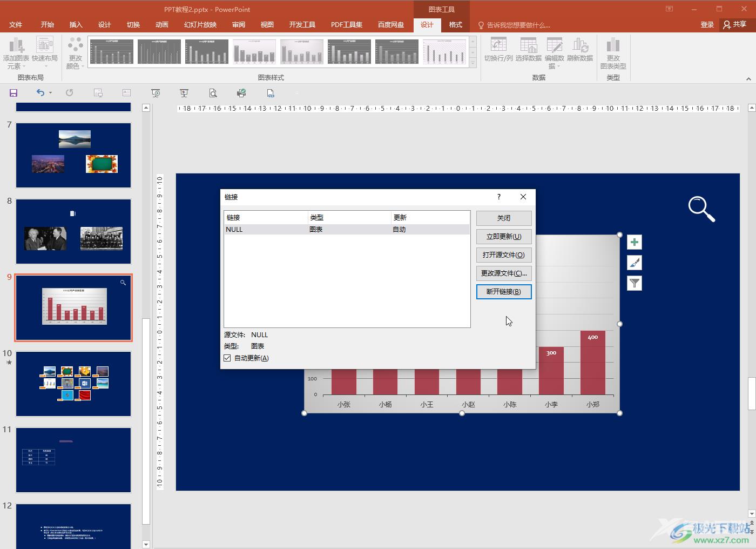Viewport: 756px width, 549px height.
Task: Click Add Chart Element (添加图表元素)
Action: point(16,53)
